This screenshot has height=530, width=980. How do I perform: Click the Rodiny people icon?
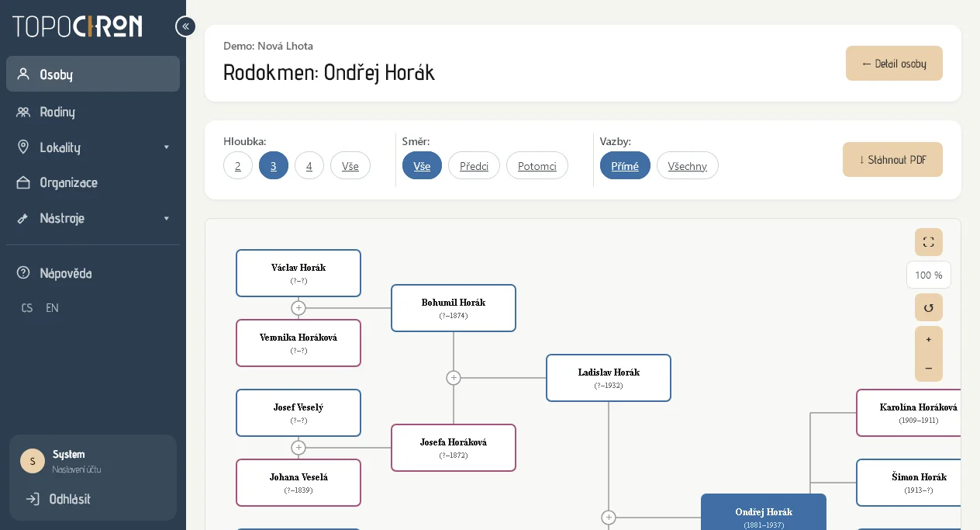click(23, 112)
